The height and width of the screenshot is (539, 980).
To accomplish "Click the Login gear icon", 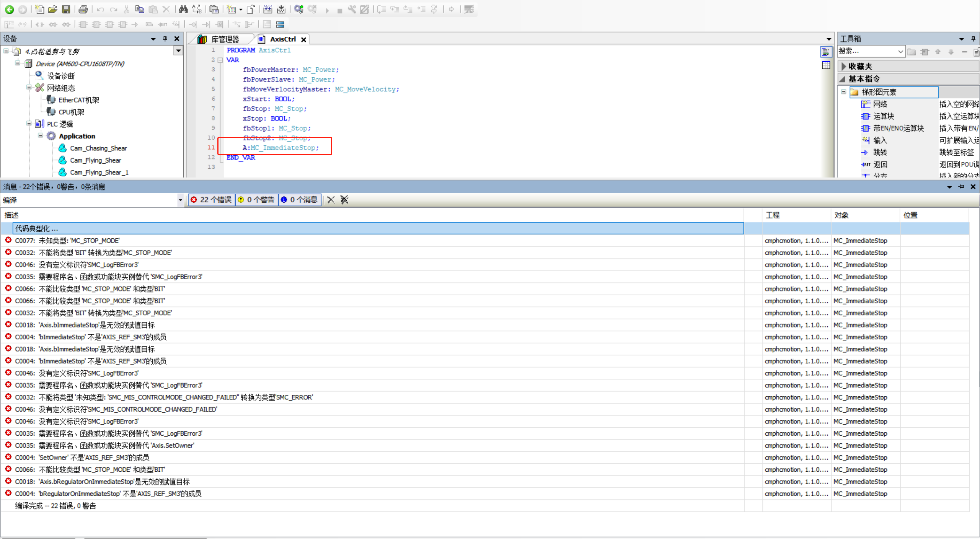I will (x=299, y=9).
